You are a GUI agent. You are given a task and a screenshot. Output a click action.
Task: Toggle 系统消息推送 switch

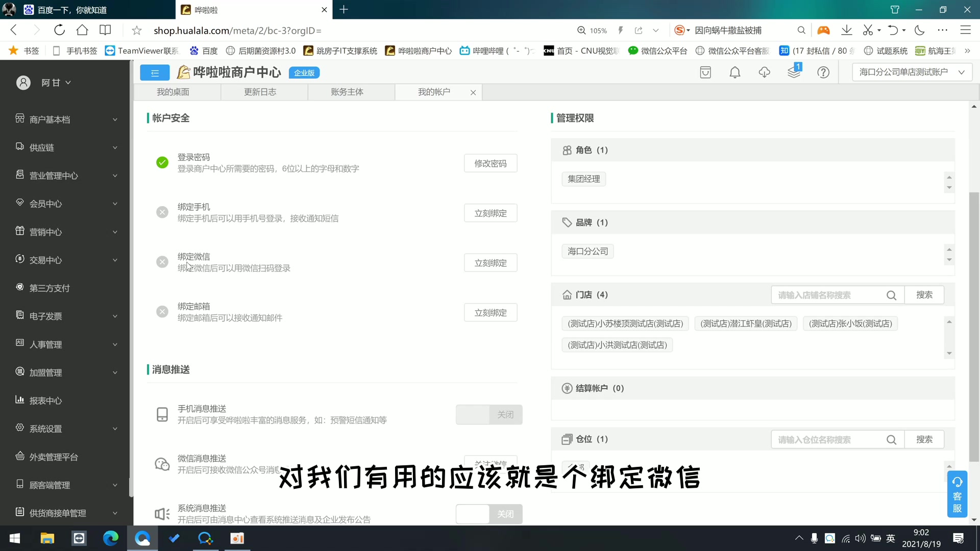(489, 514)
